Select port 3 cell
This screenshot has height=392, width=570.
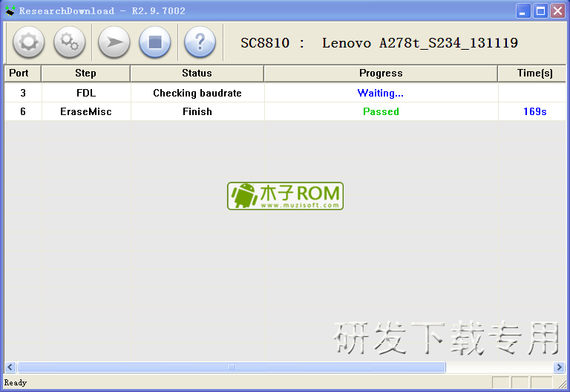click(x=23, y=93)
